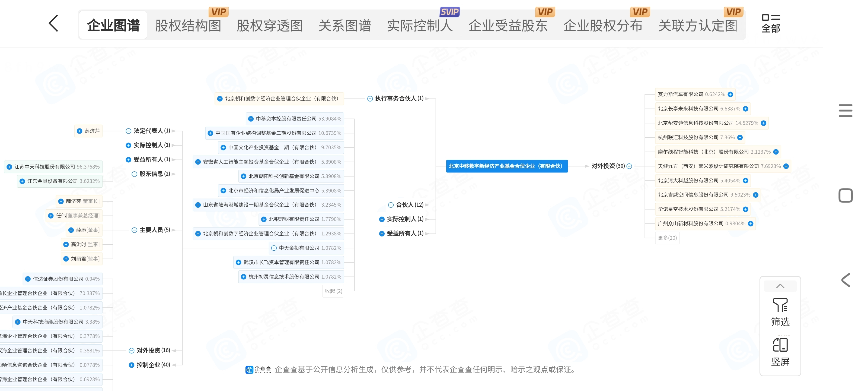The height and width of the screenshot is (391, 868).
Task: Expand plus icon next to 广州众山新材料股份有限公司
Action: pos(751,224)
